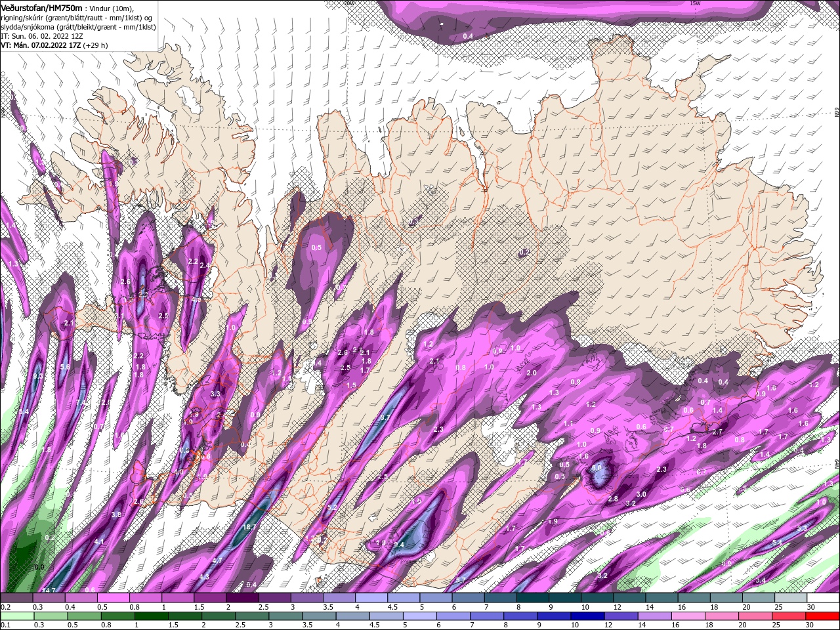
Task: Click the 3.0 precipitation value on map
Action: coord(641,494)
